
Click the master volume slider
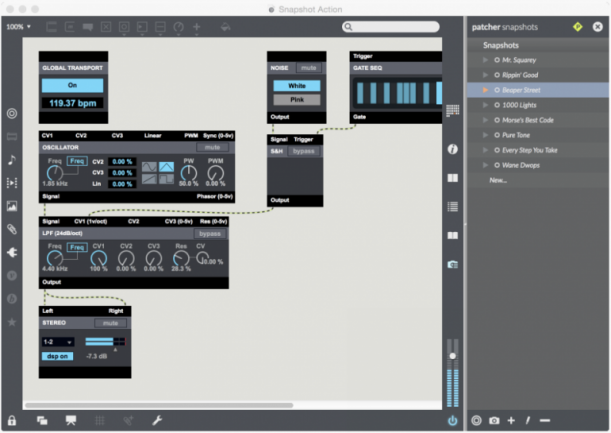pos(452,355)
